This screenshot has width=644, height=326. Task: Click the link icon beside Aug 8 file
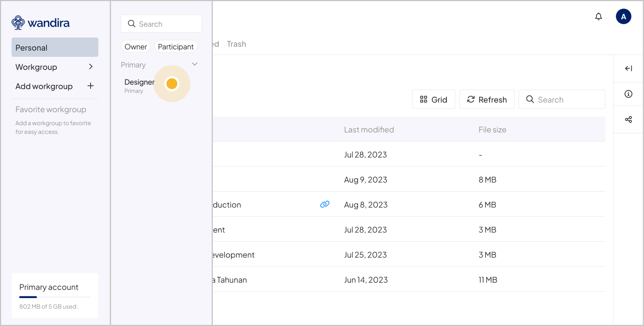(x=325, y=204)
